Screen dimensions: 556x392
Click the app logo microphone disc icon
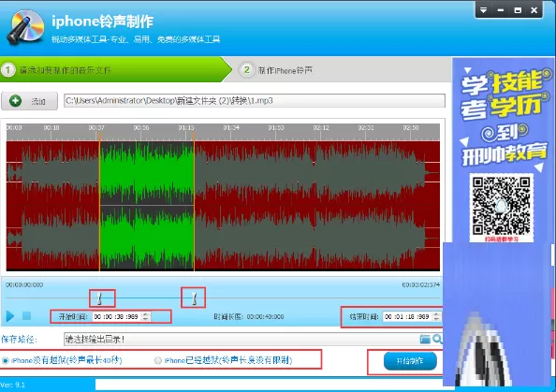(25, 27)
